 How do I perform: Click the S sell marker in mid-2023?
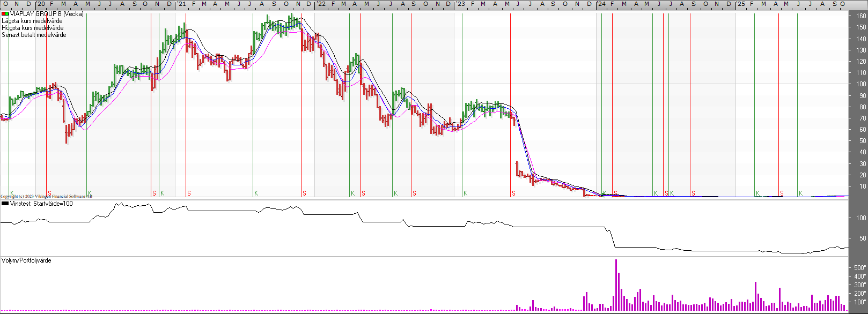[x=513, y=193]
